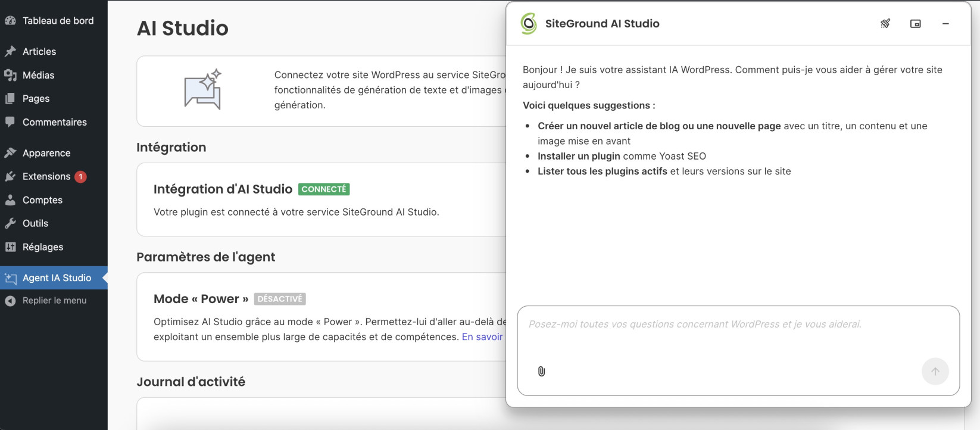Screen dimensions: 980x430
Task: Click the Outils wrench icon
Action: 10,223
